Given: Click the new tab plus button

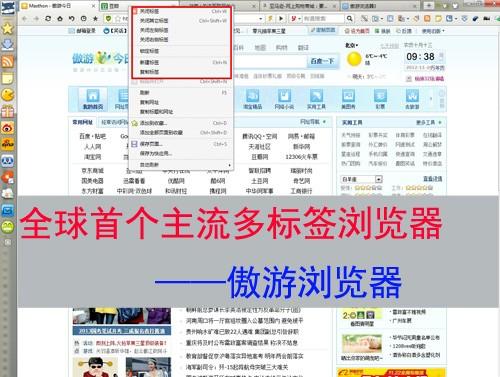Looking at the screenshot, I should tap(429, 6).
